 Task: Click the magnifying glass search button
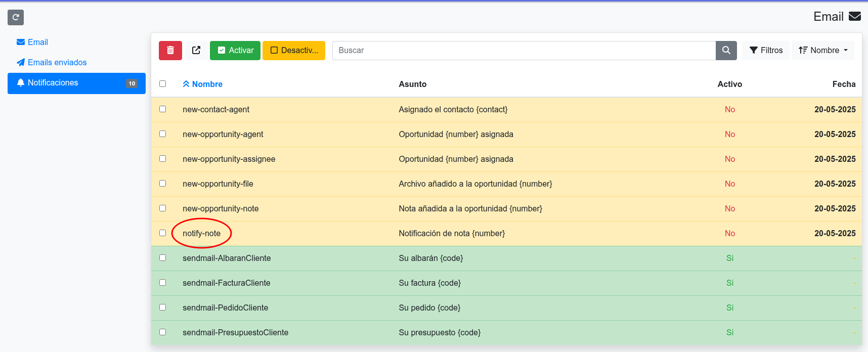(726, 51)
